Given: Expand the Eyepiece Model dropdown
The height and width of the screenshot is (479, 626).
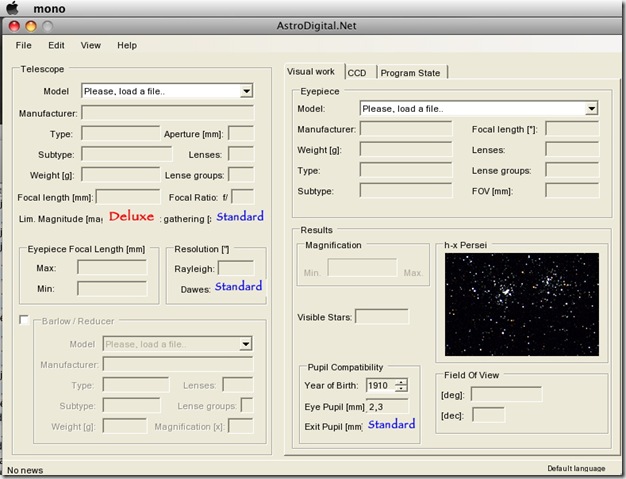Looking at the screenshot, I should [x=591, y=108].
